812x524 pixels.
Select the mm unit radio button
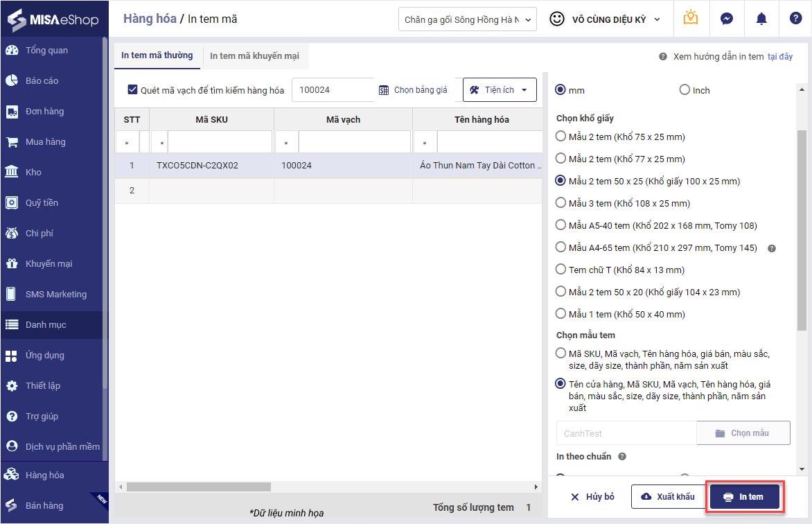pyautogui.click(x=561, y=89)
